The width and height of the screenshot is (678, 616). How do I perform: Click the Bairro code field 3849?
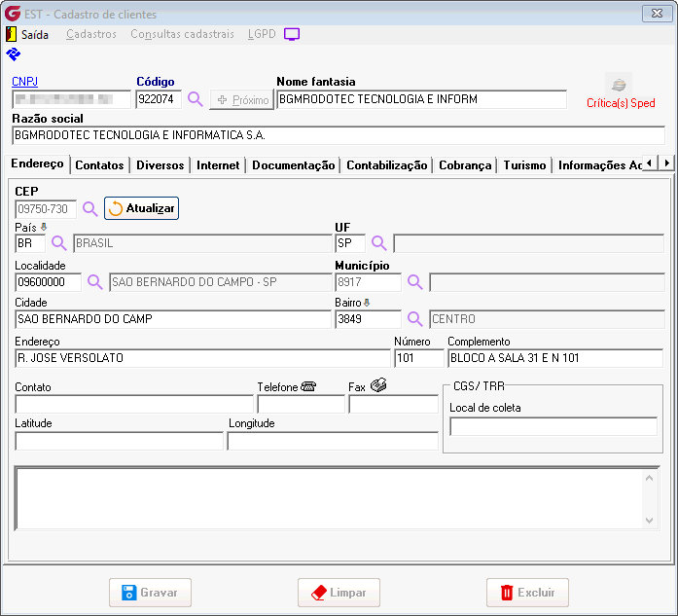tap(368, 319)
